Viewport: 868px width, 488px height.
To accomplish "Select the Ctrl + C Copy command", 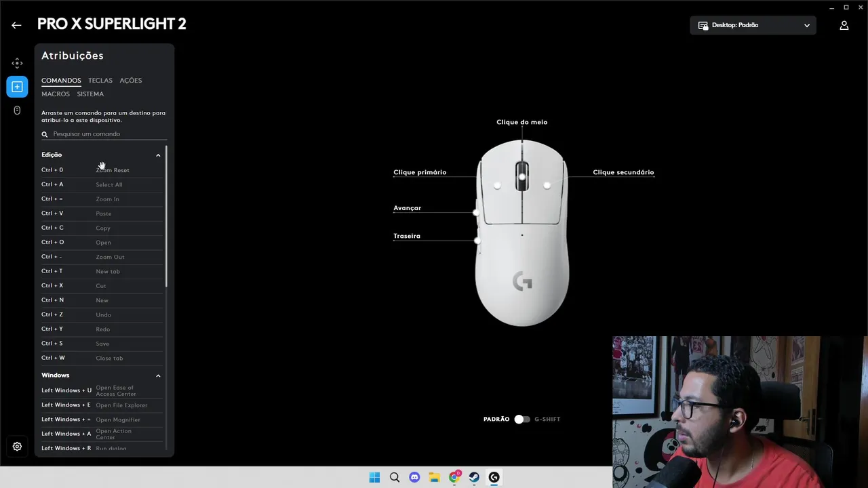I will (x=102, y=228).
